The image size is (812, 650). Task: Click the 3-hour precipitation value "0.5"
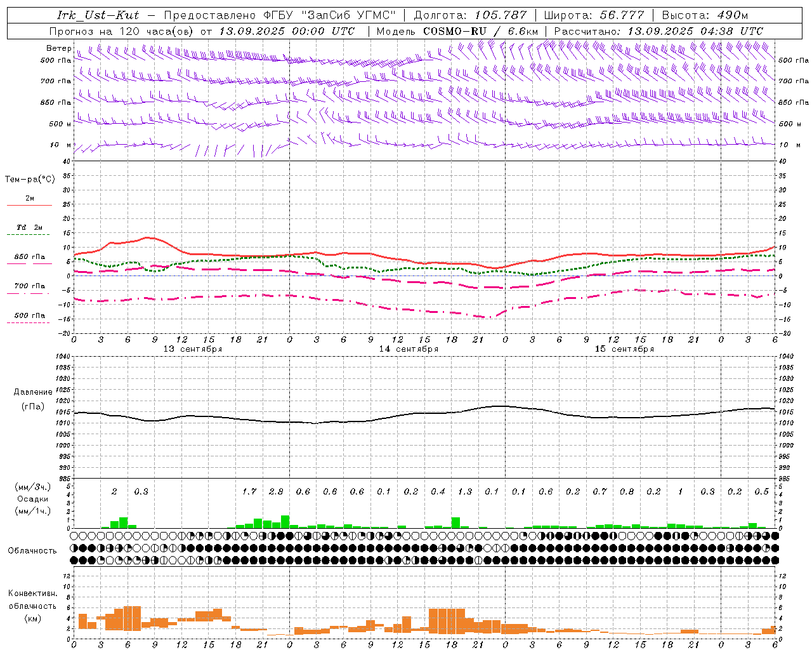click(762, 492)
